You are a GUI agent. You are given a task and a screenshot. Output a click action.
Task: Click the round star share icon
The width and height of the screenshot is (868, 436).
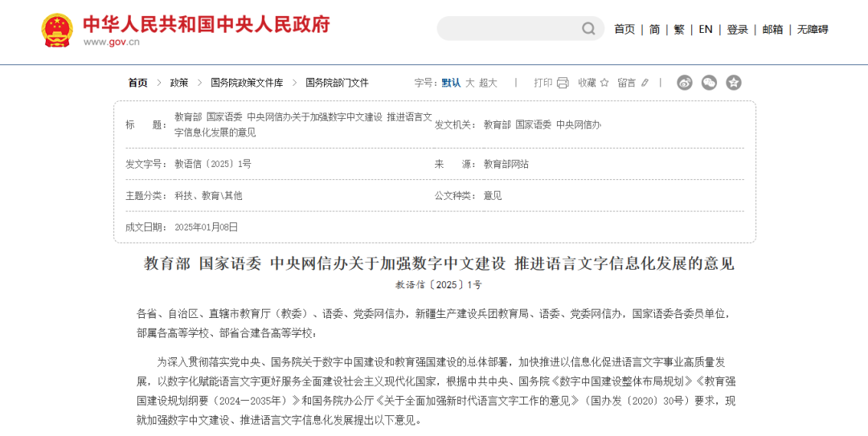(734, 83)
